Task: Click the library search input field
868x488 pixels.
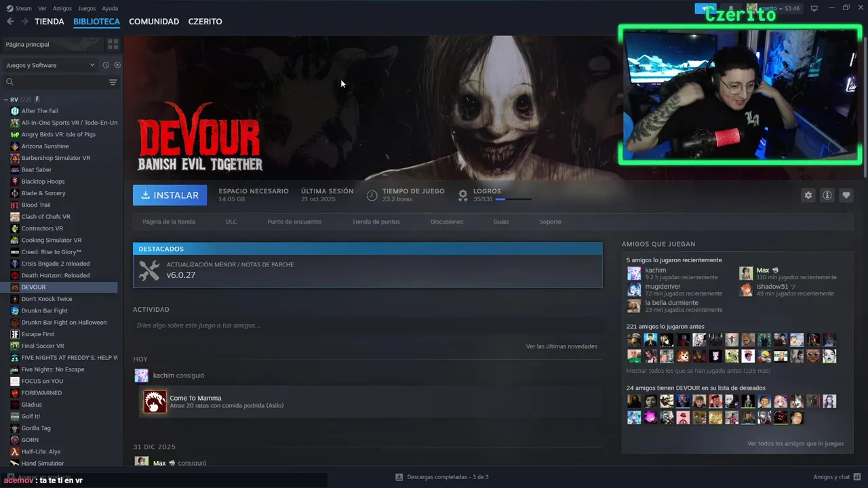Action: [x=61, y=82]
